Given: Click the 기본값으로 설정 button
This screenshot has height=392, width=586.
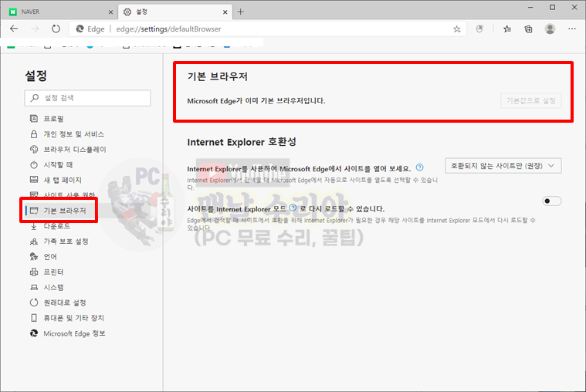Looking at the screenshot, I should coord(530,100).
